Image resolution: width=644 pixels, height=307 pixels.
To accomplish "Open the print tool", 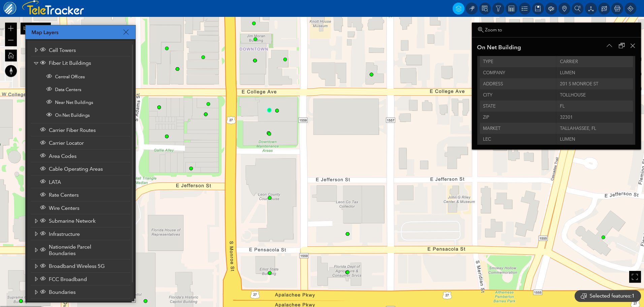I will (x=617, y=8).
